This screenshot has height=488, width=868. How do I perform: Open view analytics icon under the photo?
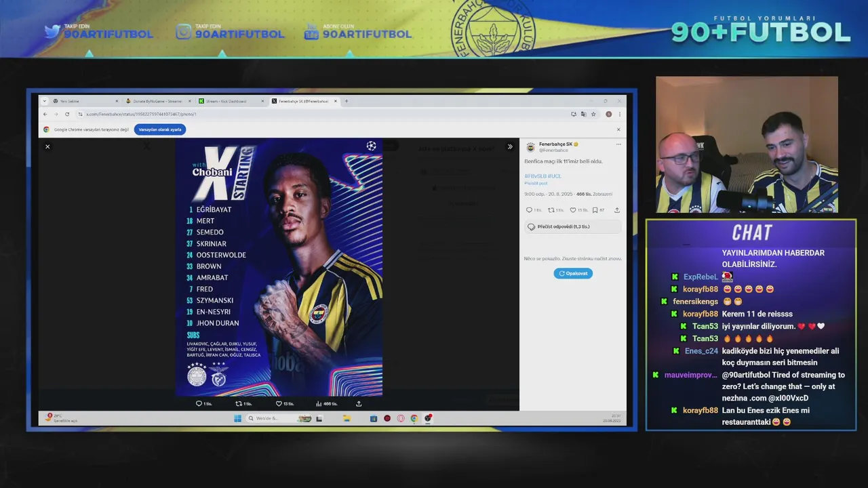click(x=319, y=403)
